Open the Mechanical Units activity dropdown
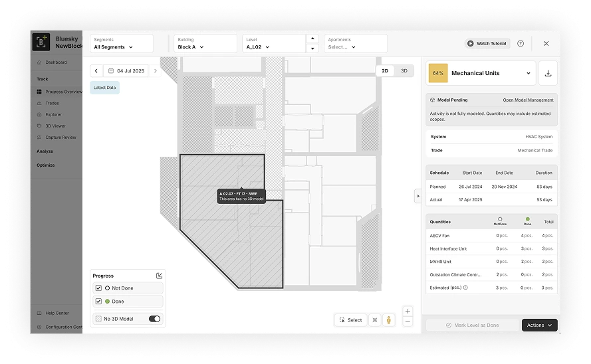591x364 pixels. 482,73
